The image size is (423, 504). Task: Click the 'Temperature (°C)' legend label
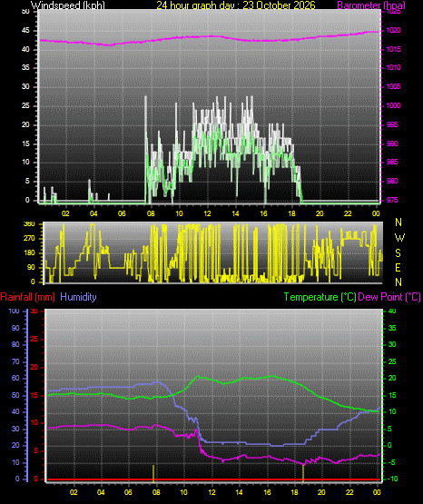[320, 297]
